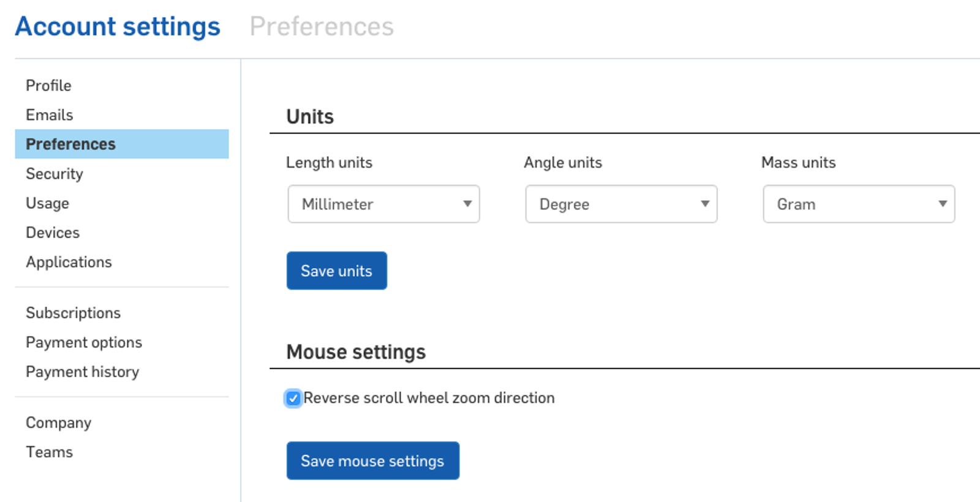
Task: Click the Account settings heading
Action: [x=118, y=26]
